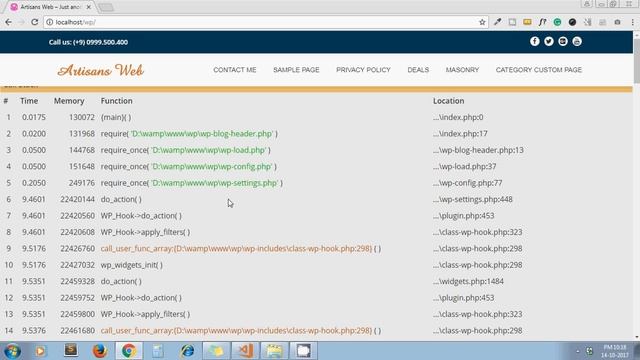Visit the Facebook social icon
The height and width of the screenshot is (360, 640).
click(535, 41)
